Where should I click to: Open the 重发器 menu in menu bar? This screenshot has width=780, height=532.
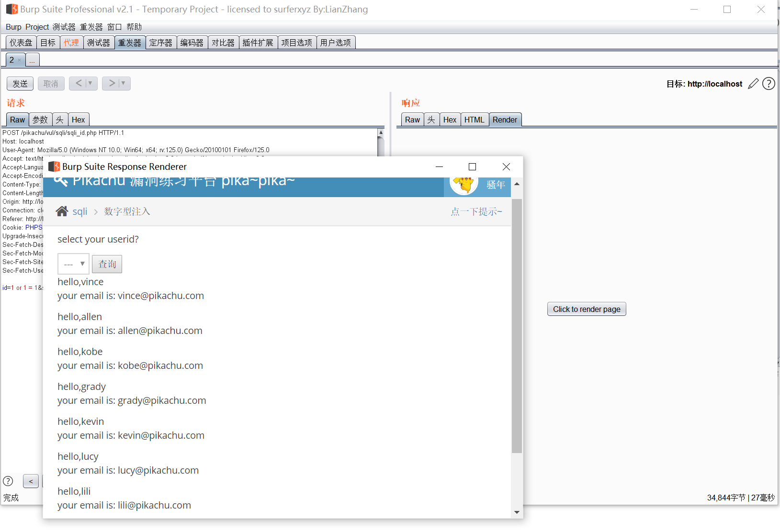click(x=91, y=27)
